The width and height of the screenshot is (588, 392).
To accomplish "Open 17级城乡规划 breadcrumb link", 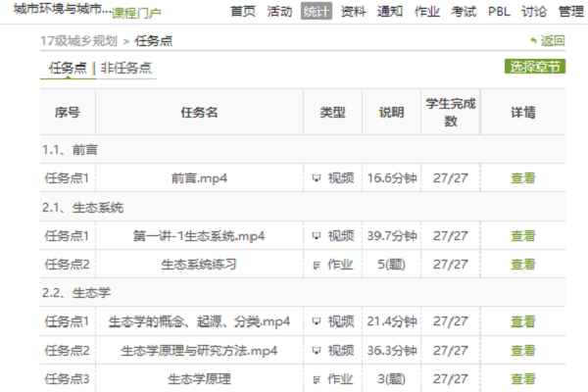I will 78,40.
